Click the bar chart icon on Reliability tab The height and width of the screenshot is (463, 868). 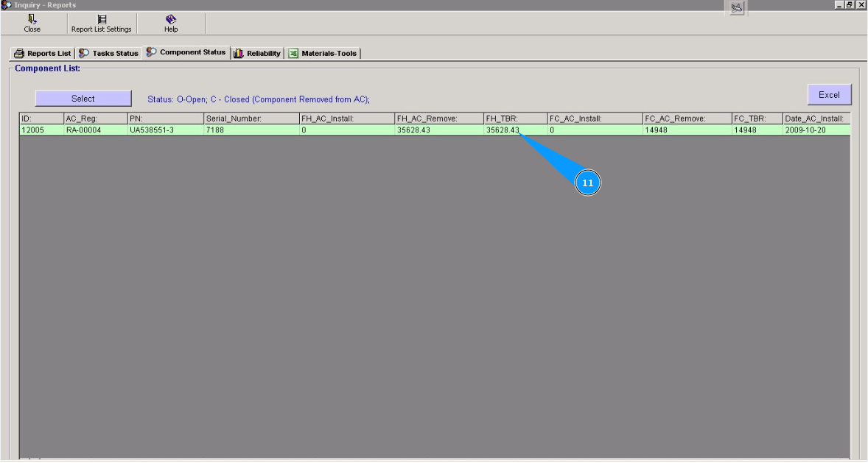pyautogui.click(x=239, y=53)
